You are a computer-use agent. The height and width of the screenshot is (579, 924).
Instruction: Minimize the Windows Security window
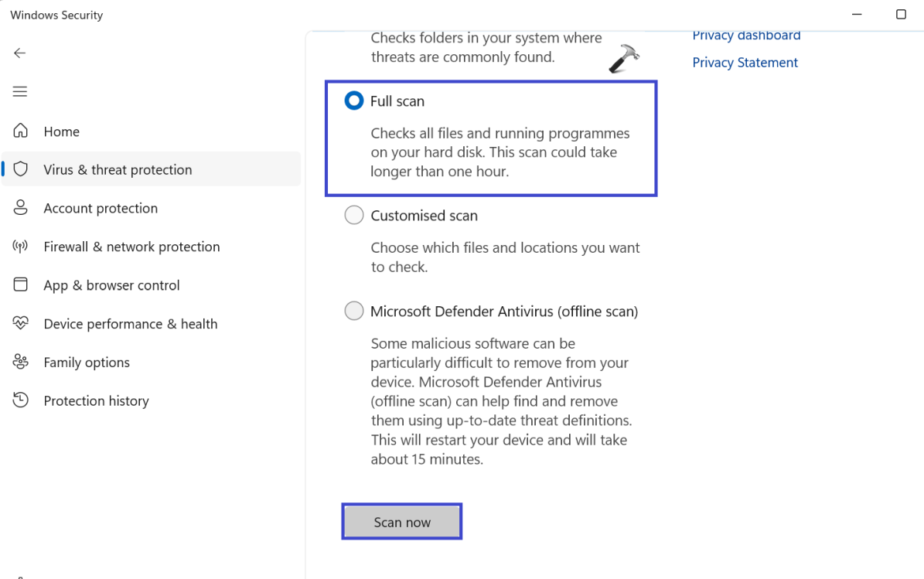[x=858, y=15]
